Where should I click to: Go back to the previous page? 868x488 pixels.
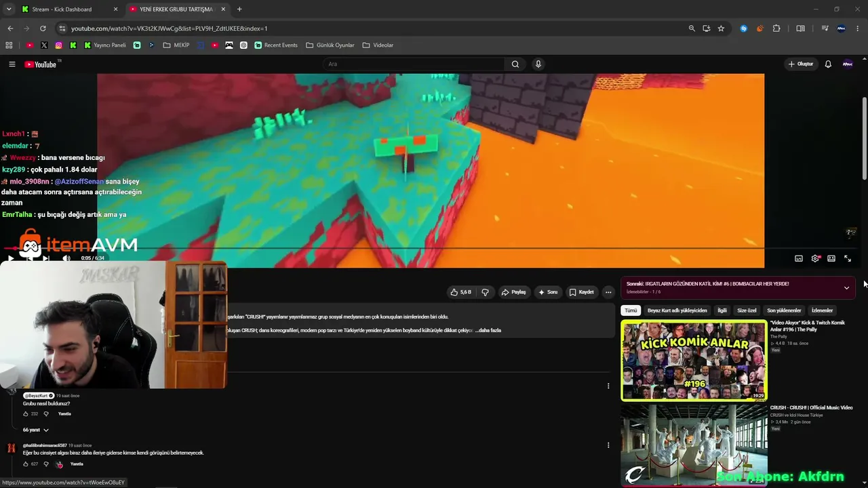pos(10,28)
